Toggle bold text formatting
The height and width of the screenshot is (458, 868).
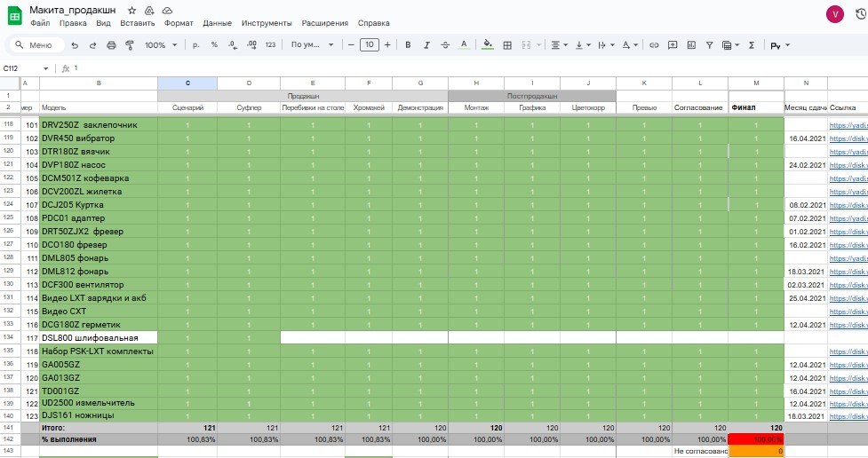[x=408, y=44]
